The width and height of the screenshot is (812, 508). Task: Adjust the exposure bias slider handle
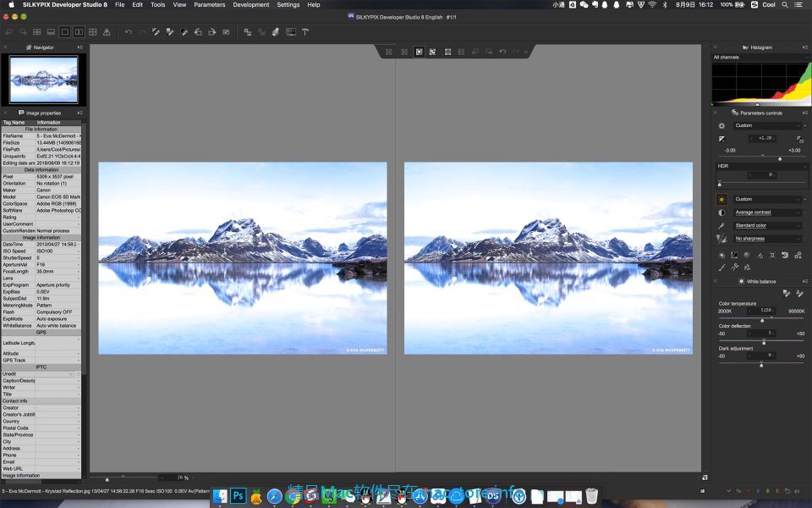[780, 158]
